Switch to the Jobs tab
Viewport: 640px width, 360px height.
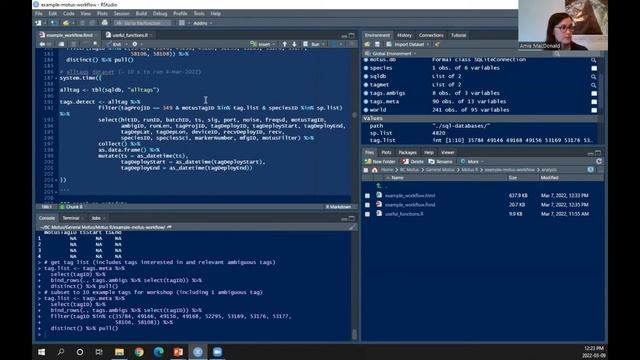pos(96,218)
